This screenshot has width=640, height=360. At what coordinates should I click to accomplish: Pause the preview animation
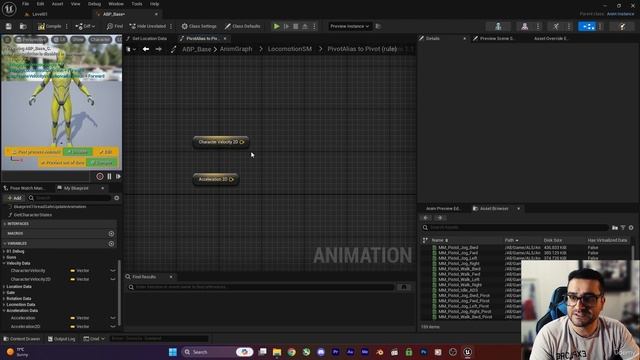point(109,176)
